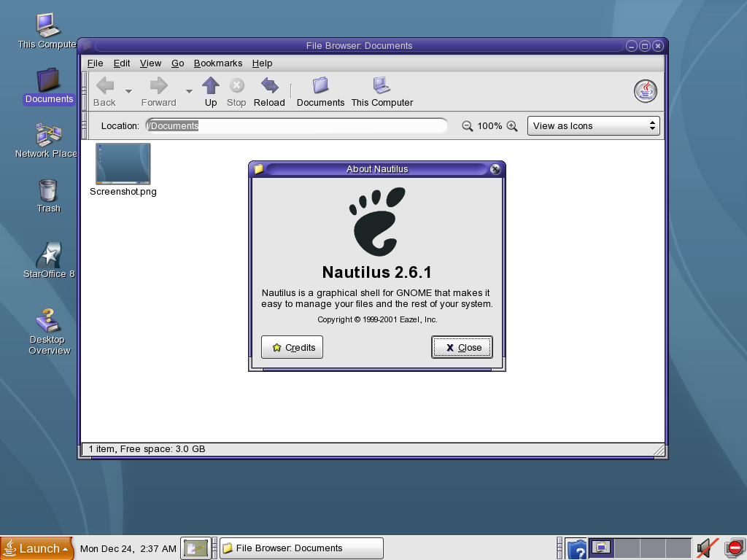Zoom out with the minus magnifier

[x=468, y=125]
